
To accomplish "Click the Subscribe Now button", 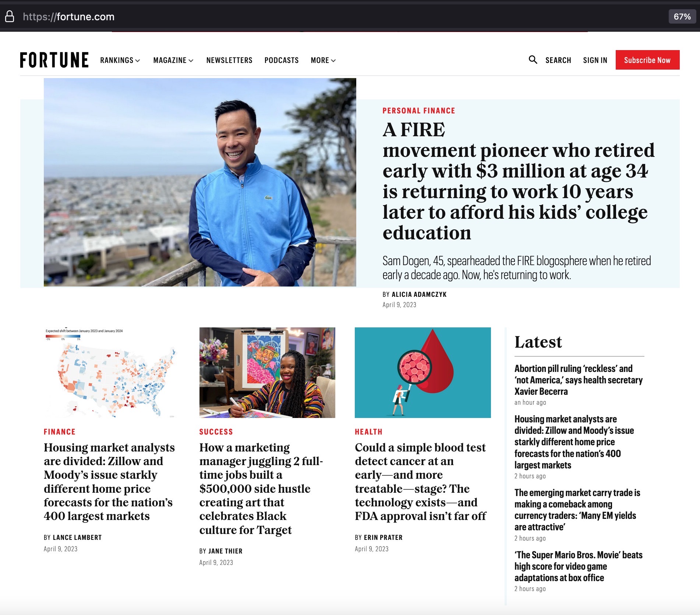I will pyautogui.click(x=647, y=60).
